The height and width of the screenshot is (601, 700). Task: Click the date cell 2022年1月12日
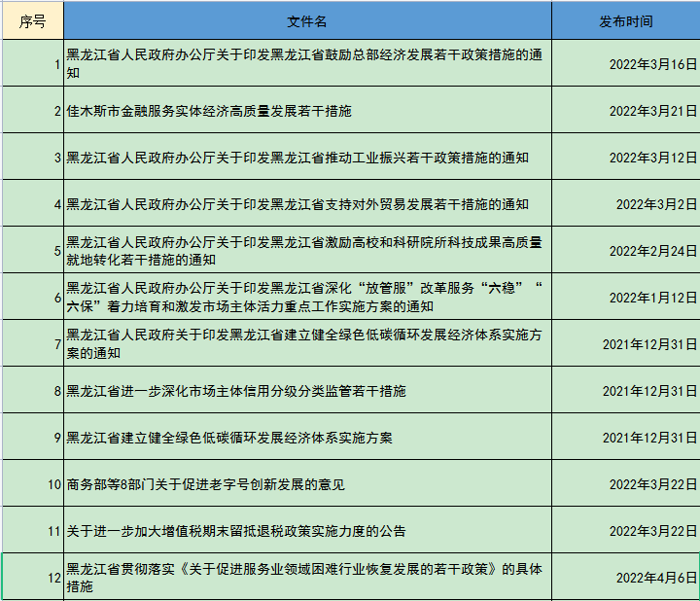[625, 298]
